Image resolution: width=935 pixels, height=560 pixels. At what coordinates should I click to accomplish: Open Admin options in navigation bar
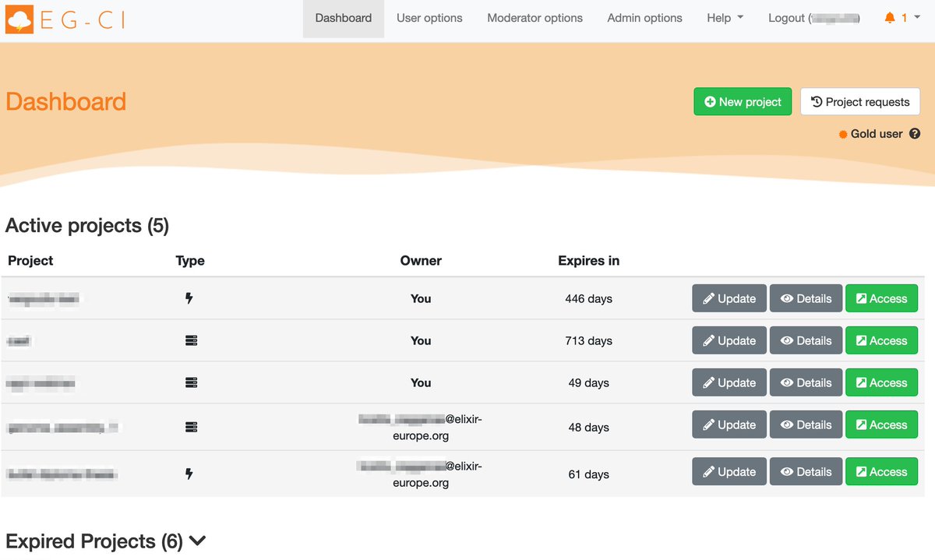coord(644,18)
